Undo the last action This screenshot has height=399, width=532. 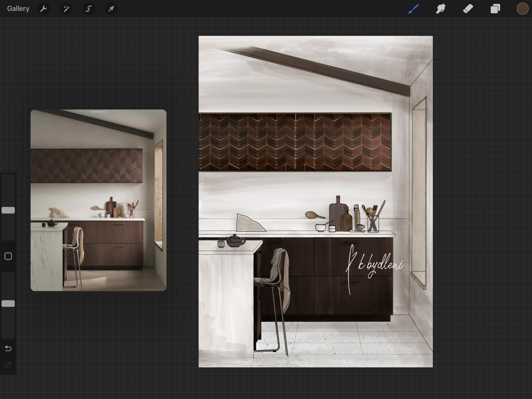click(8, 348)
